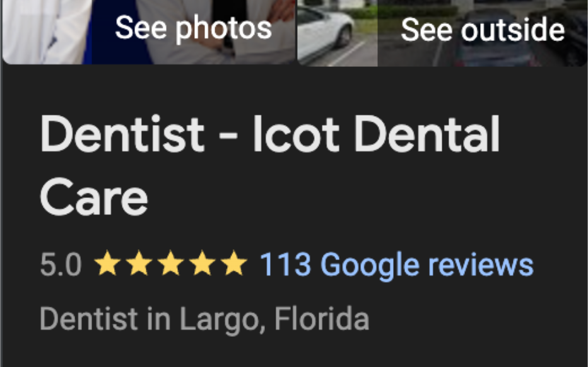Click the fourth gold rating star
Screen dimensions: 588x367
coord(203,264)
